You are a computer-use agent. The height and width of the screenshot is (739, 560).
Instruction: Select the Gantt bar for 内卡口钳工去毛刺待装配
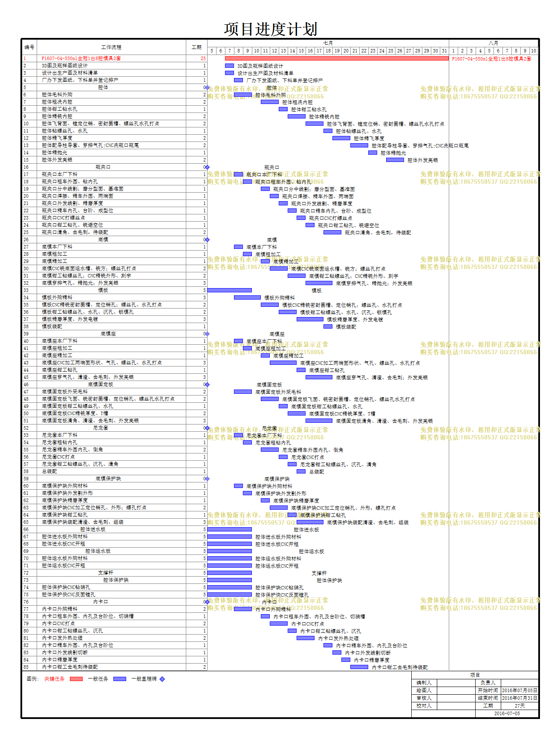(359, 667)
